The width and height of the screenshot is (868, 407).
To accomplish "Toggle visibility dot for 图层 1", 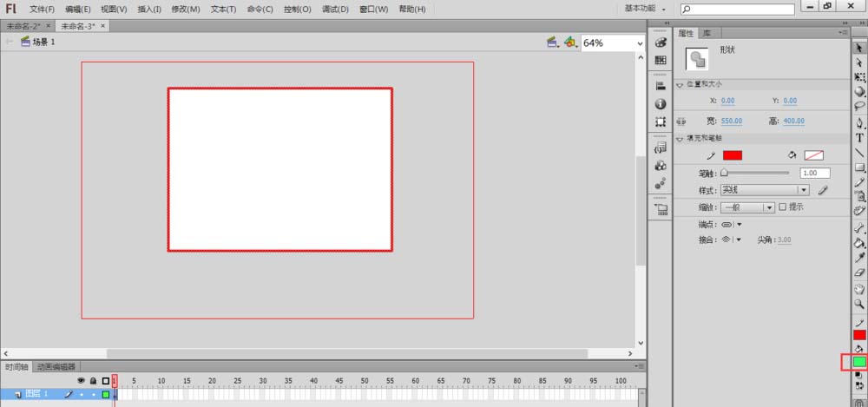I will (x=82, y=395).
